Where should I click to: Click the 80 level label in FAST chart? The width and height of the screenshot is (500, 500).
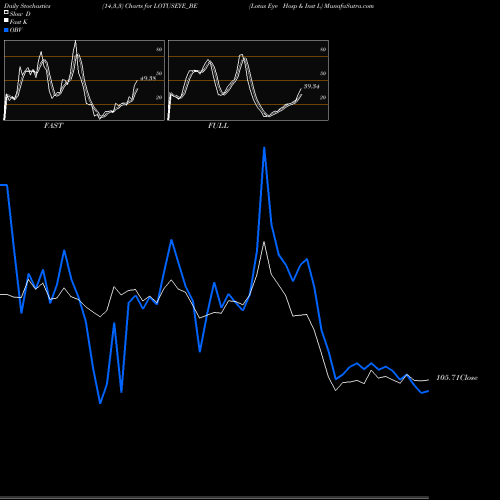click(159, 49)
